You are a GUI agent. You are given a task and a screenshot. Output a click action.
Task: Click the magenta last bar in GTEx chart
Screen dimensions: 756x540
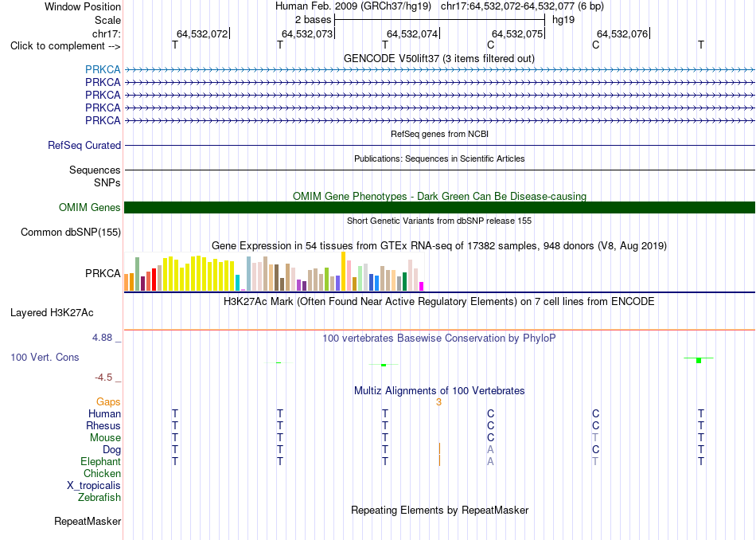click(x=422, y=286)
